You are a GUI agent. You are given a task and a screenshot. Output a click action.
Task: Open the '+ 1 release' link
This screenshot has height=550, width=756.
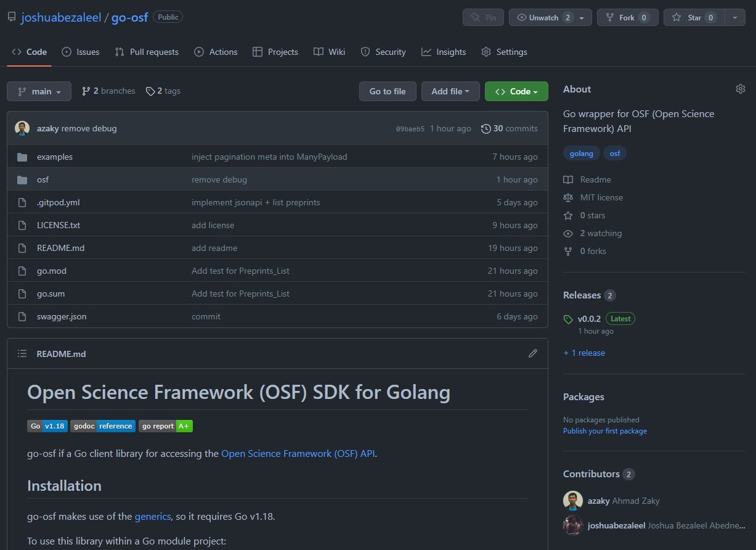[584, 353]
